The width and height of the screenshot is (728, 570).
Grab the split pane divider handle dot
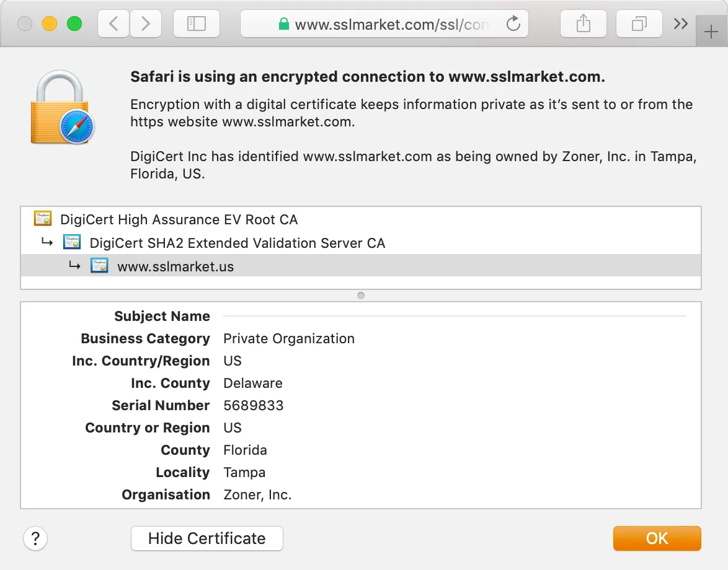pyautogui.click(x=361, y=296)
